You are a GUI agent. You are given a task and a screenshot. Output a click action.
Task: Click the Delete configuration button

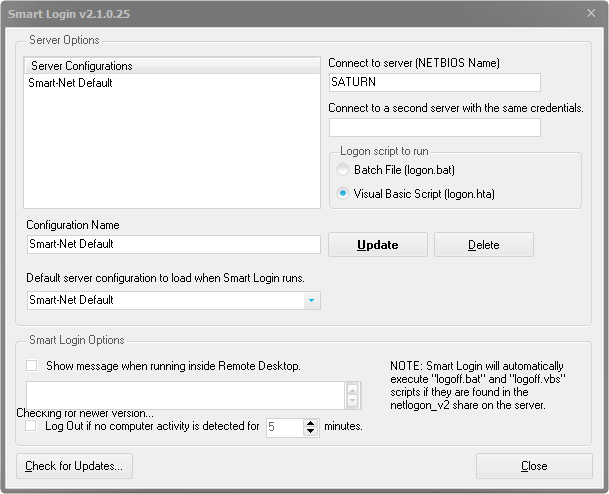(x=484, y=245)
